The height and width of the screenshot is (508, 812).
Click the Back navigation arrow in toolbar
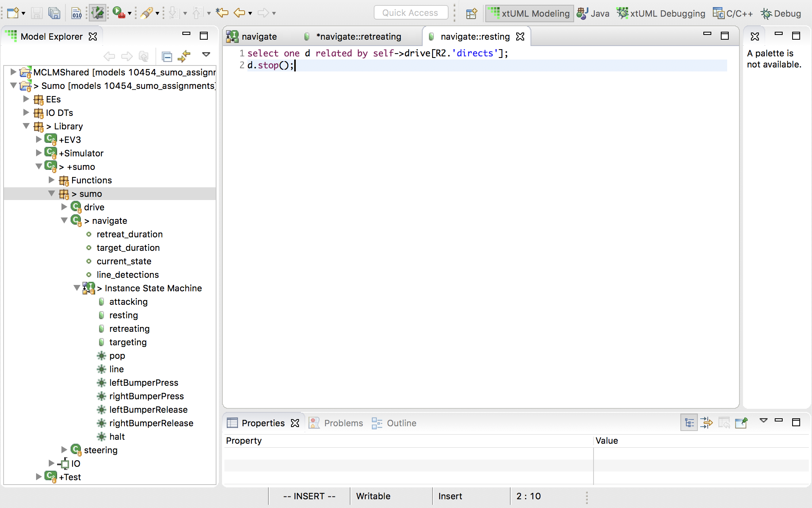[239, 13]
